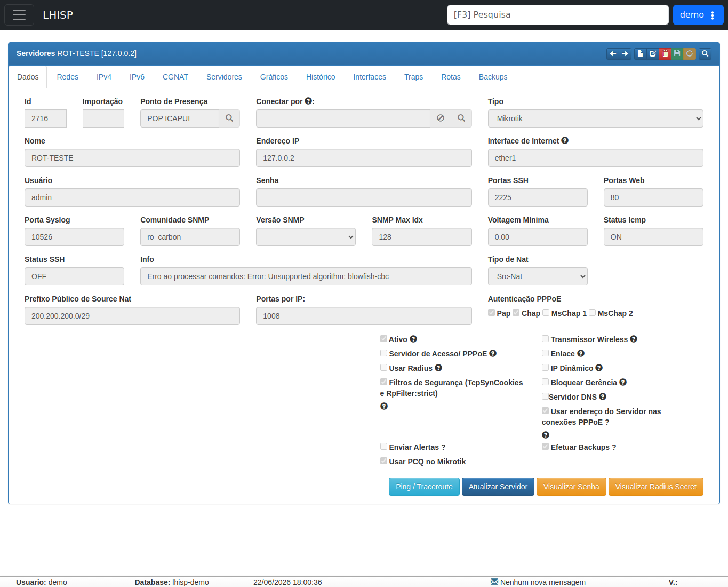Go to next record arrow
This screenshot has width=728, height=587.
[x=625, y=53]
